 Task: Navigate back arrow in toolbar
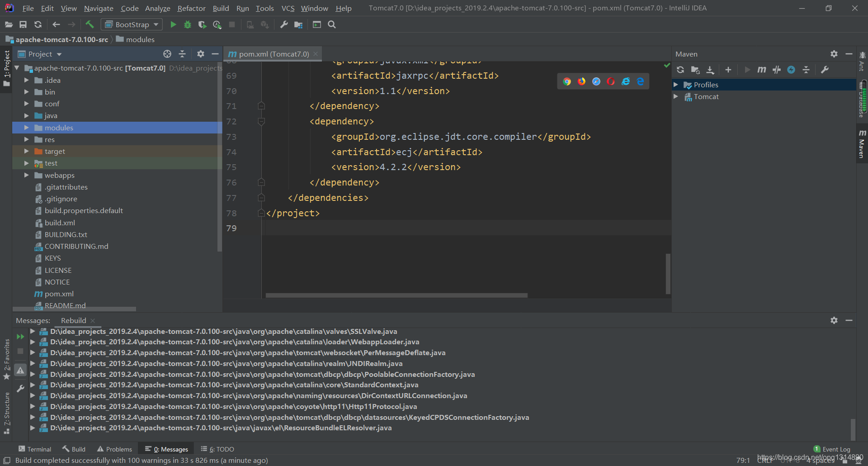tap(56, 24)
